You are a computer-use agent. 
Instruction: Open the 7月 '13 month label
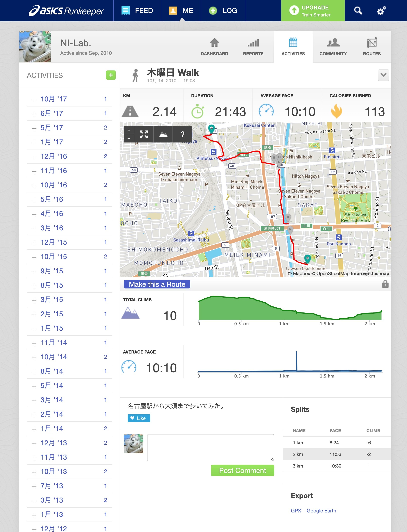click(52, 486)
